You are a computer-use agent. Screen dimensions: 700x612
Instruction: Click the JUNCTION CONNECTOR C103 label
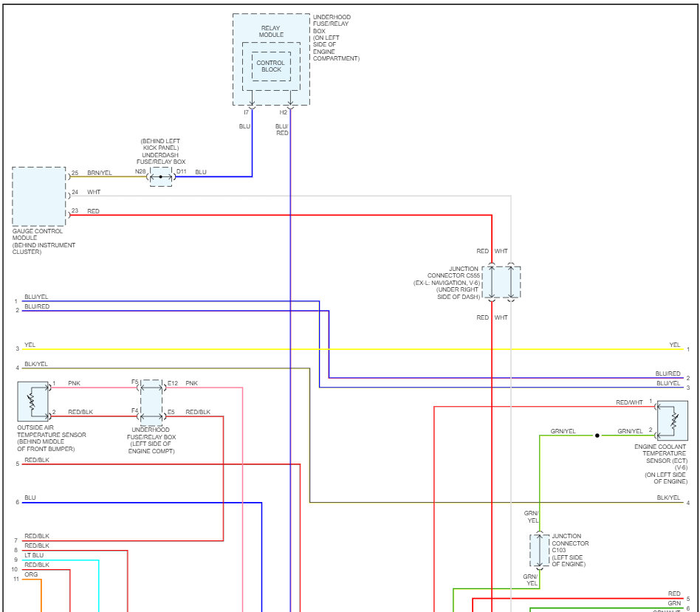[570, 550]
